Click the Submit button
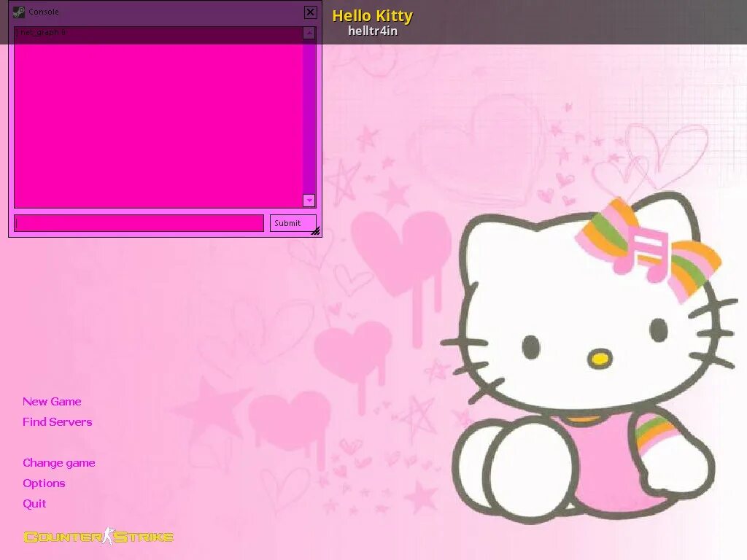The height and width of the screenshot is (560, 747). click(293, 223)
